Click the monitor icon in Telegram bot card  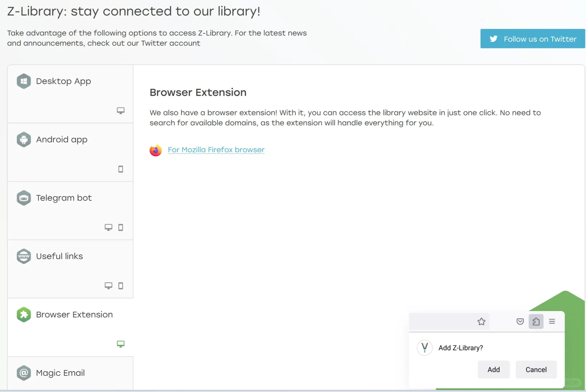(108, 228)
